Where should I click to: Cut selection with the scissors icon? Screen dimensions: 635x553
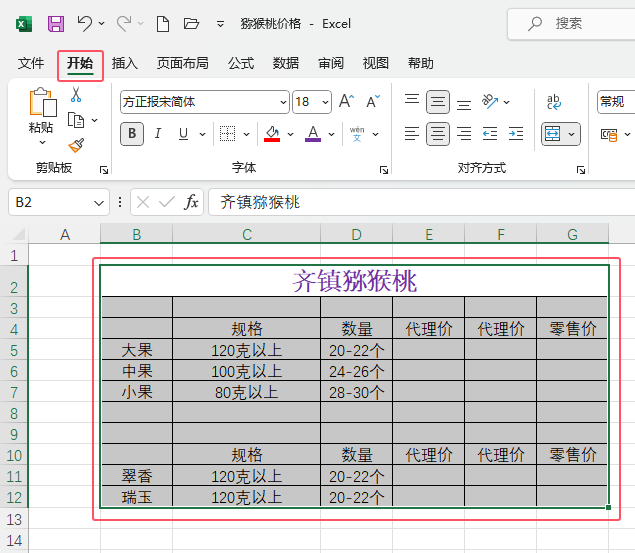pos(76,94)
